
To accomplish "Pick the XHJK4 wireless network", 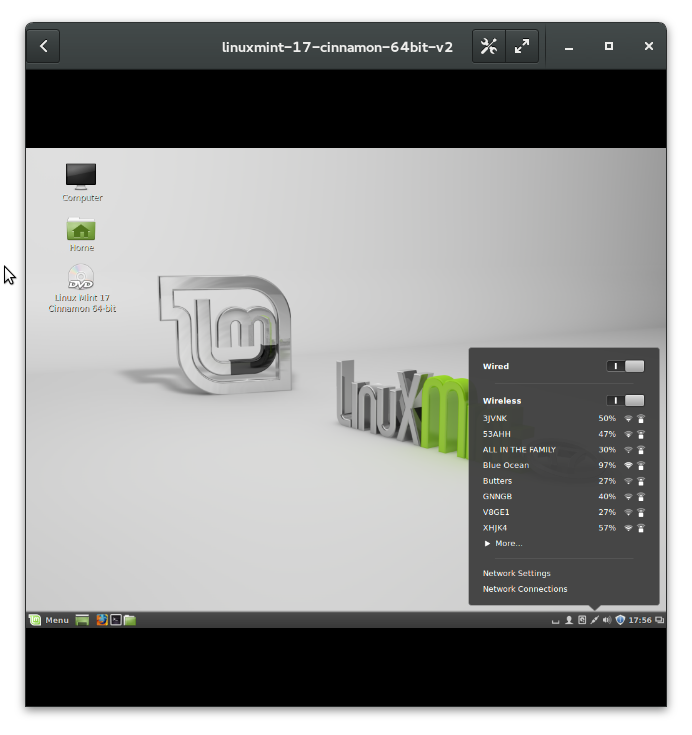I will 564,528.
